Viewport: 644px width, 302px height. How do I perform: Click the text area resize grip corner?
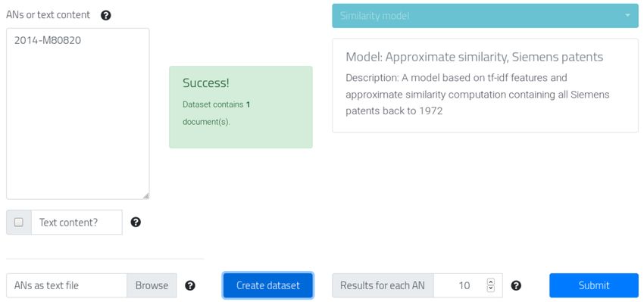145,196
